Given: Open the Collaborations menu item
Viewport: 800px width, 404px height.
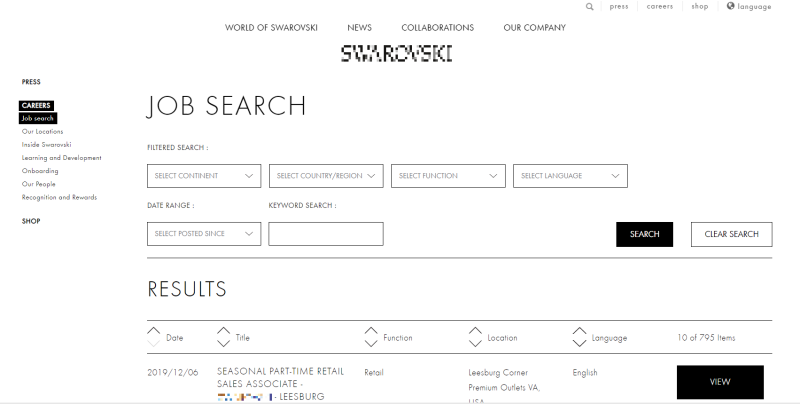Looking at the screenshot, I should click(437, 28).
